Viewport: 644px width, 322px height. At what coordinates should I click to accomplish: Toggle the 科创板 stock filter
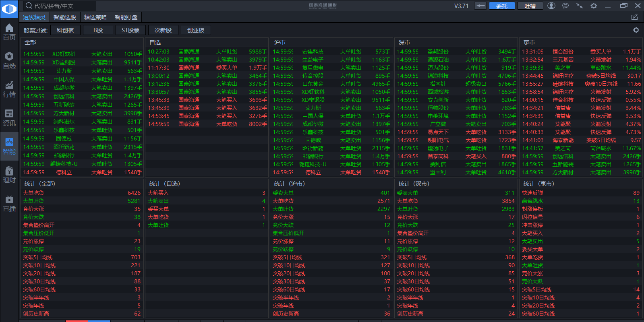pyautogui.click(x=65, y=30)
